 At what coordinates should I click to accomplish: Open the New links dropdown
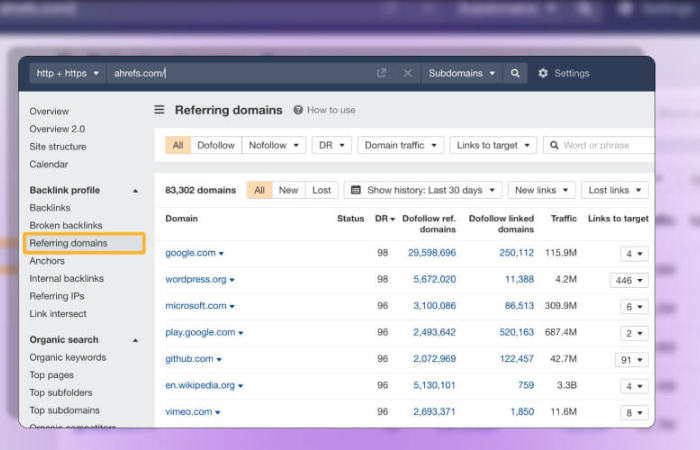pos(542,190)
